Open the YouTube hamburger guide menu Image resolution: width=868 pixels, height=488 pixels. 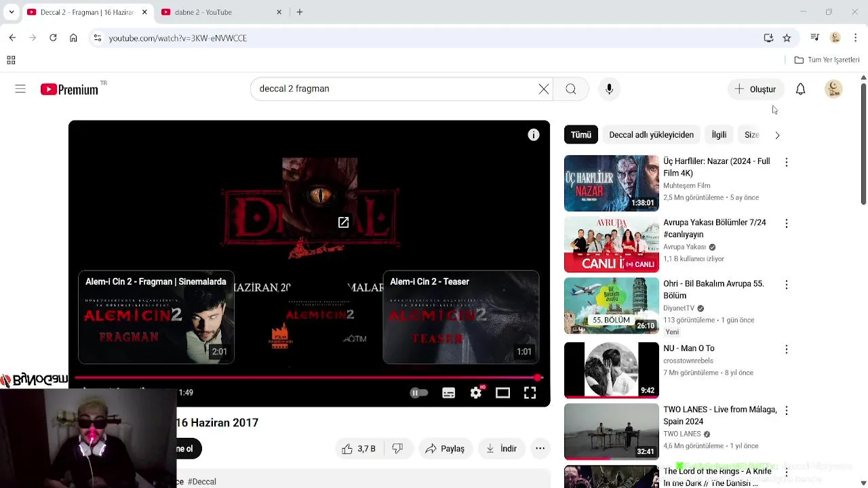tap(20, 89)
